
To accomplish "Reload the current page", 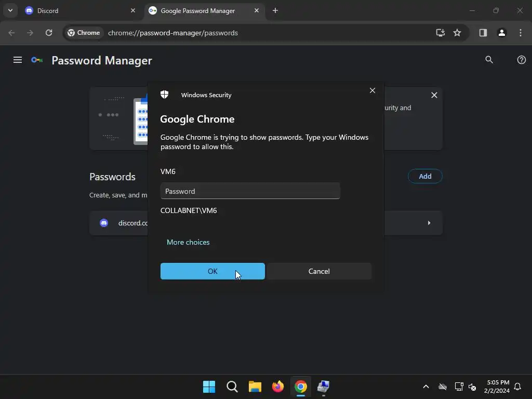I will pyautogui.click(x=49, y=33).
